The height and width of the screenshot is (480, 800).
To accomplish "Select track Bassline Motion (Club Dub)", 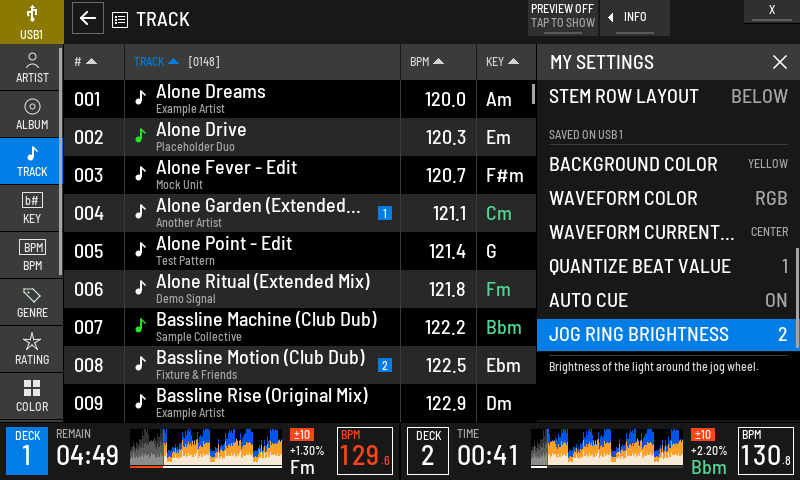I will coord(300,365).
